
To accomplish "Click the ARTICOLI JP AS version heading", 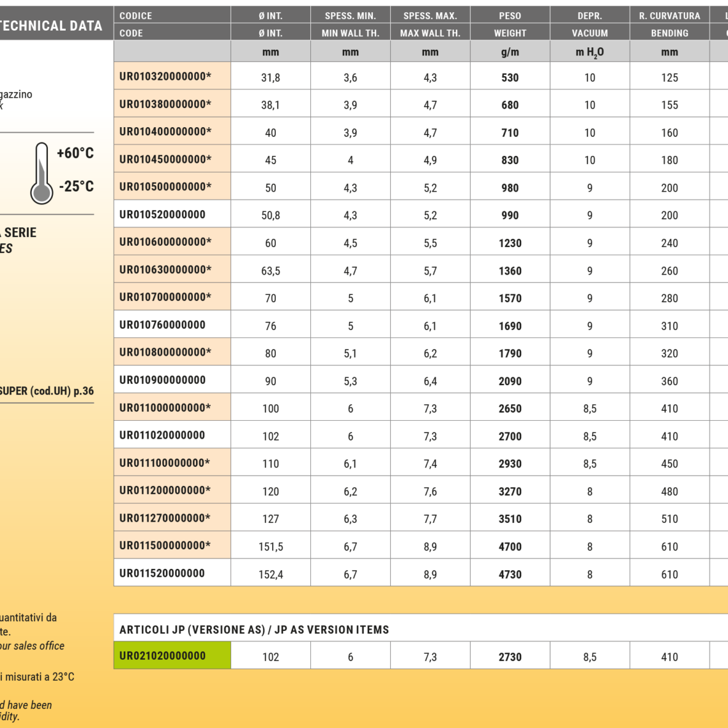I will point(254,630).
